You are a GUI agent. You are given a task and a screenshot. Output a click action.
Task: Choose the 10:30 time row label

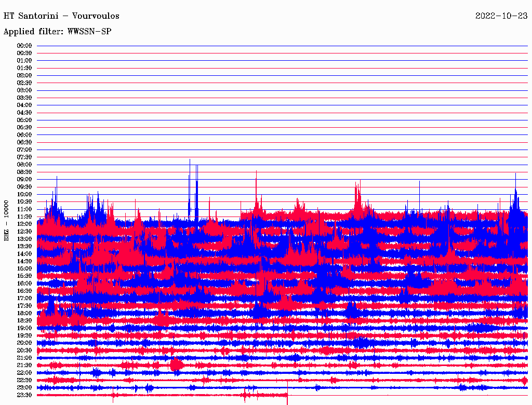[24, 201]
